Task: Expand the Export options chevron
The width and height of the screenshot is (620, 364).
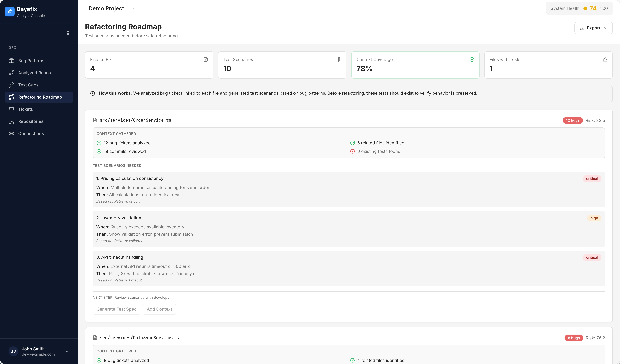Action: 605,28
